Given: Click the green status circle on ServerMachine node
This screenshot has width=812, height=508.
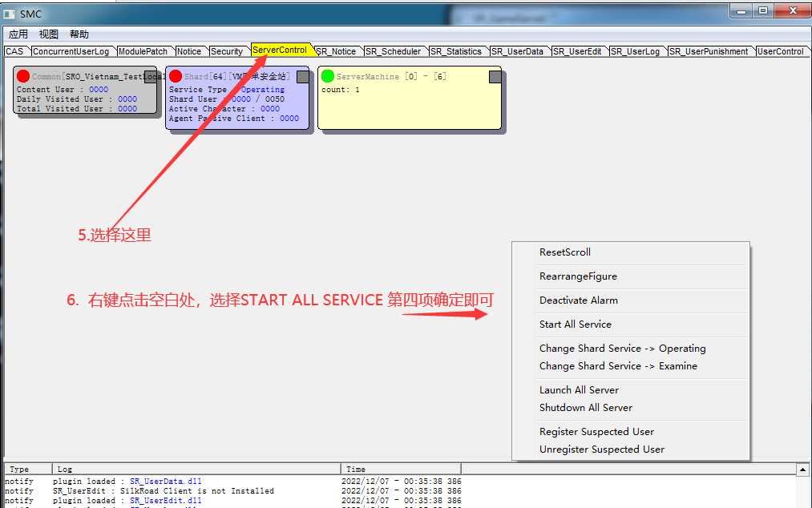Looking at the screenshot, I should pos(327,77).
